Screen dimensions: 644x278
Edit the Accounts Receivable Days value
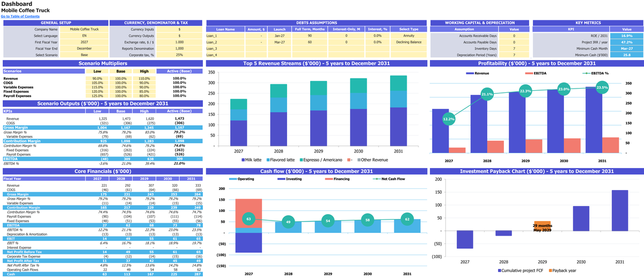[514, 35]
